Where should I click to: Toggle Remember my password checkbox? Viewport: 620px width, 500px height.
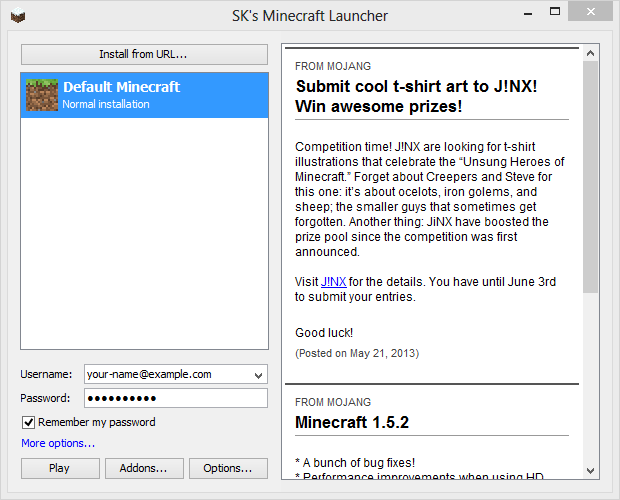[28, 423]
